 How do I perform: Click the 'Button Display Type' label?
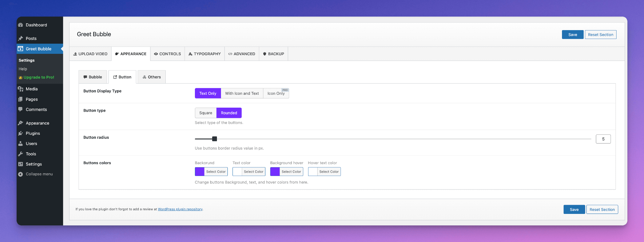coord(102,91)
